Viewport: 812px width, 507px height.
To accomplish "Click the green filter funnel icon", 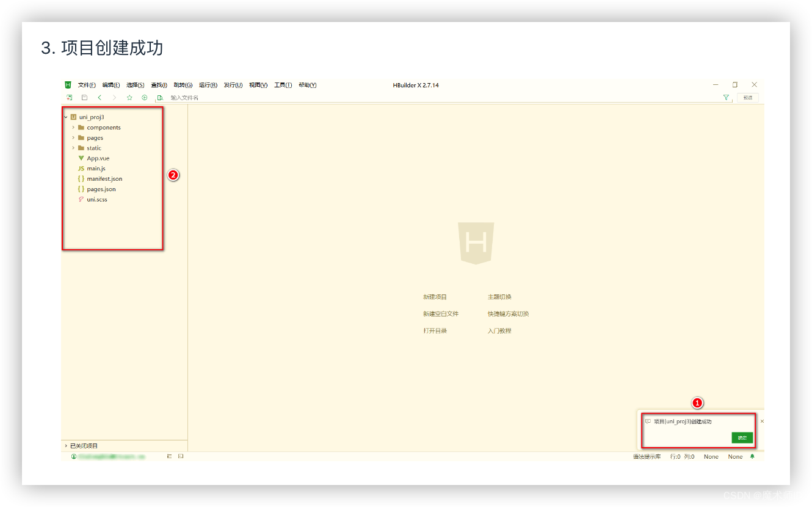I will [726, 98].
